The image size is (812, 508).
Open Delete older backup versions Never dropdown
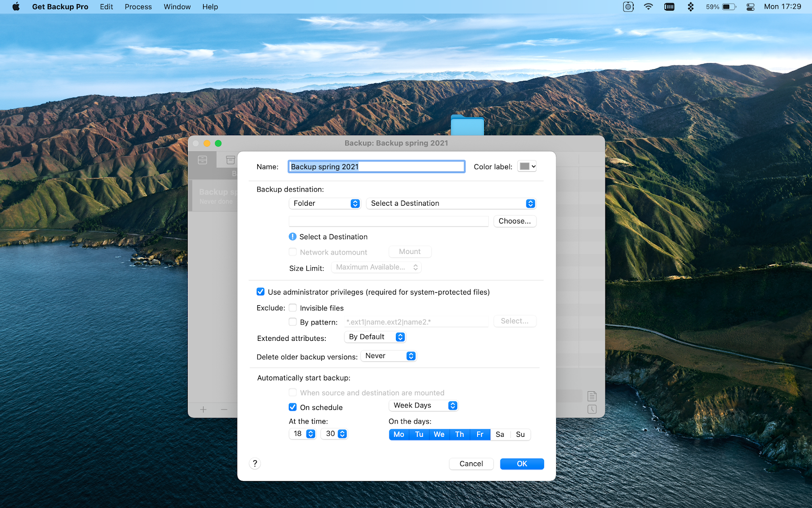click(x=389, y=356)
